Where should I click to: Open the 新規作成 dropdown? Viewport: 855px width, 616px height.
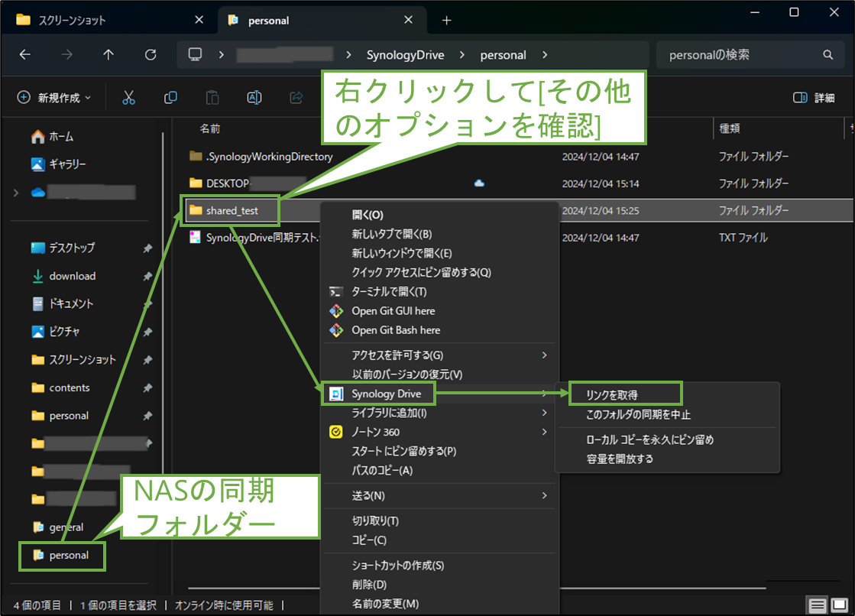pyautogui.click(x=54, y=98)
